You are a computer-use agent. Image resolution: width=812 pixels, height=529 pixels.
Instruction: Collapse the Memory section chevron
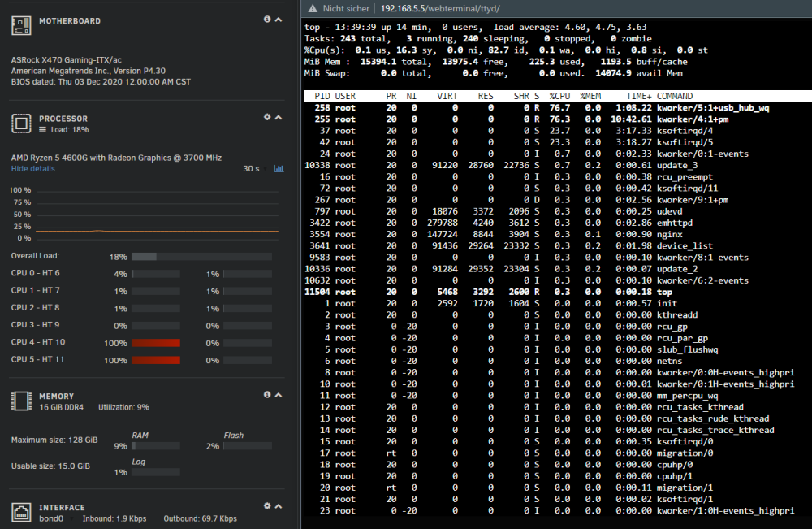[x=279, y=395]
